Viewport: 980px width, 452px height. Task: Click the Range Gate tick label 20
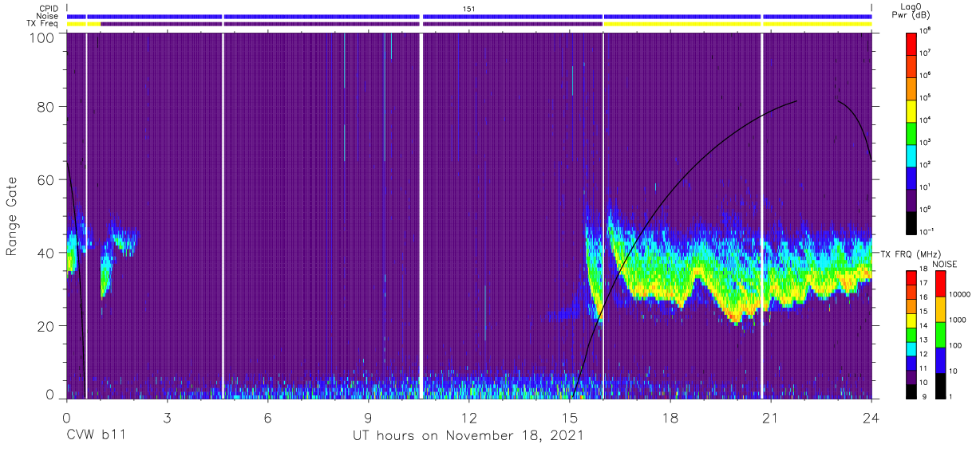coord(45,326)
